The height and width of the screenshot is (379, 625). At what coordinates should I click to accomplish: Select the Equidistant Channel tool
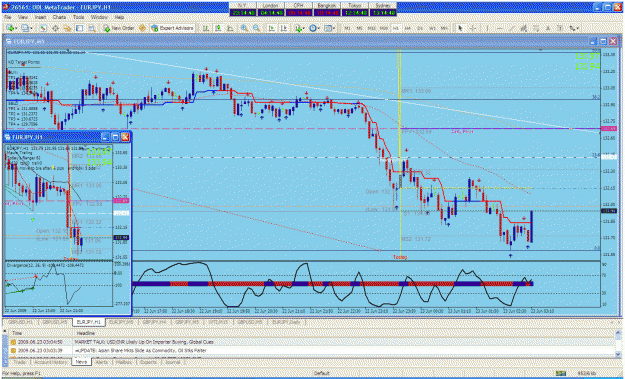pos(524,28)
